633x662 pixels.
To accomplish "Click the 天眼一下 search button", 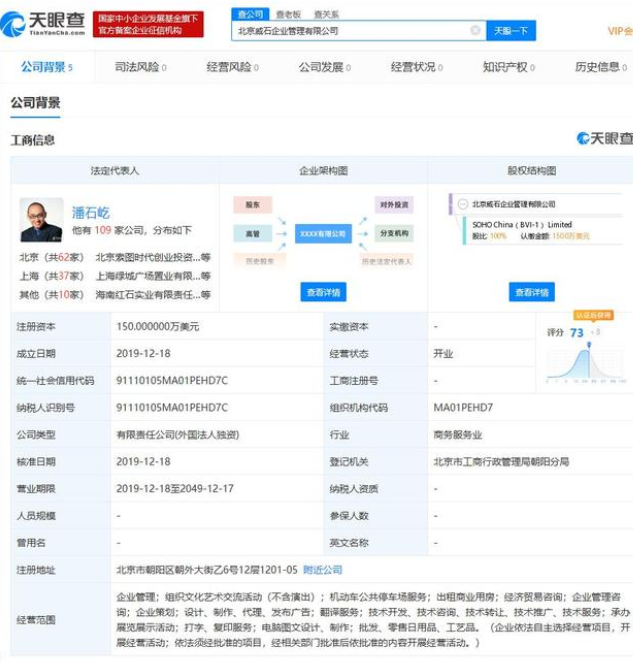I will pos(511,31).
